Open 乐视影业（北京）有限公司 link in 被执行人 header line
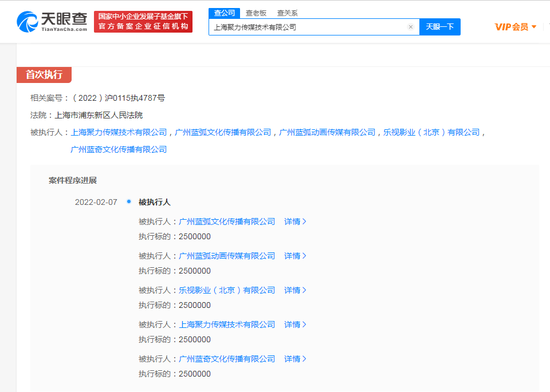550x392 pixels. (x=431, y=132)
